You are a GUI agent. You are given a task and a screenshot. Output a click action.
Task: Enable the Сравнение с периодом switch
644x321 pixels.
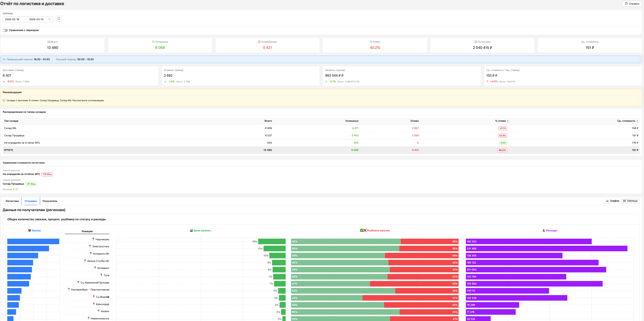click(5, 30)
